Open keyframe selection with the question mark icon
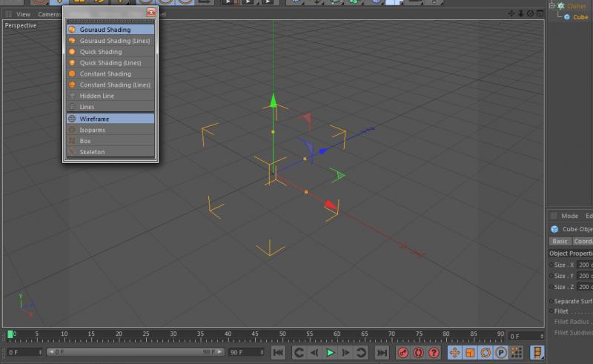Image resolution: width=593 pixels, height=364 pixels. (x=434, y=353)
